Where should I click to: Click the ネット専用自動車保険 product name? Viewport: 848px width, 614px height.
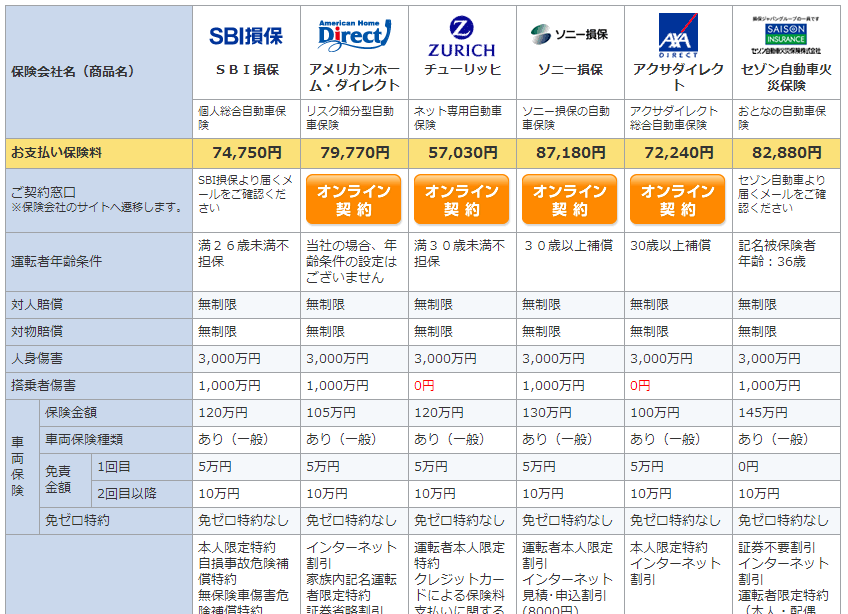(x=458, y=118)
